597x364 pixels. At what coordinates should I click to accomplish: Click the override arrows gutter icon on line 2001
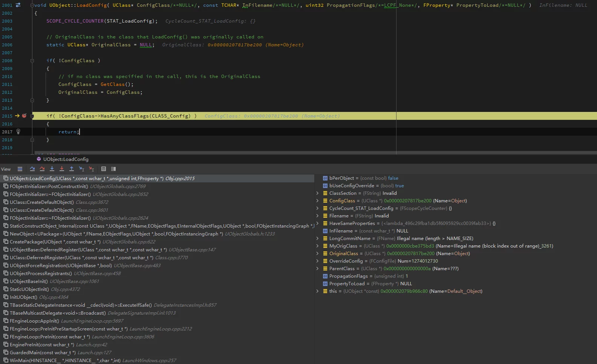pyautogui.click(x=18, y=5)
